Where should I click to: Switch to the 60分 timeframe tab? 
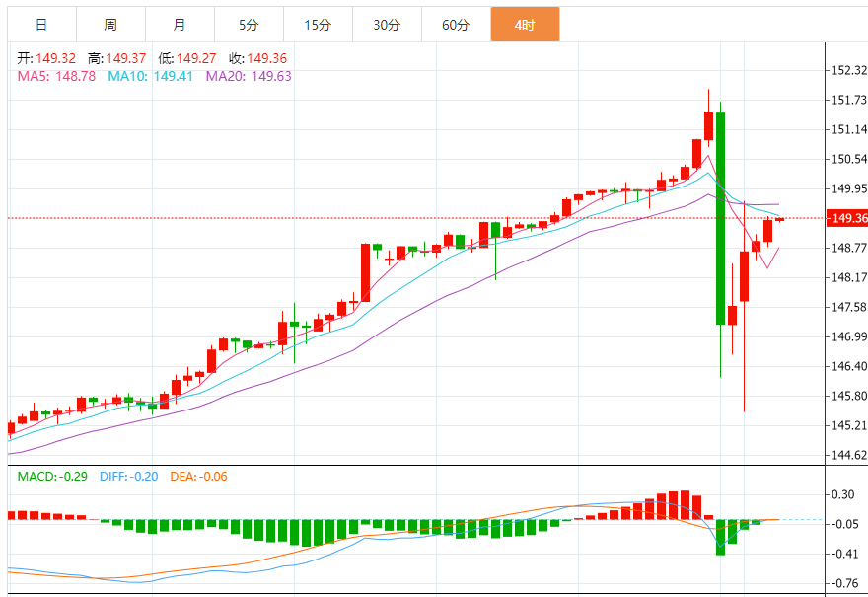tap(456, 25)
